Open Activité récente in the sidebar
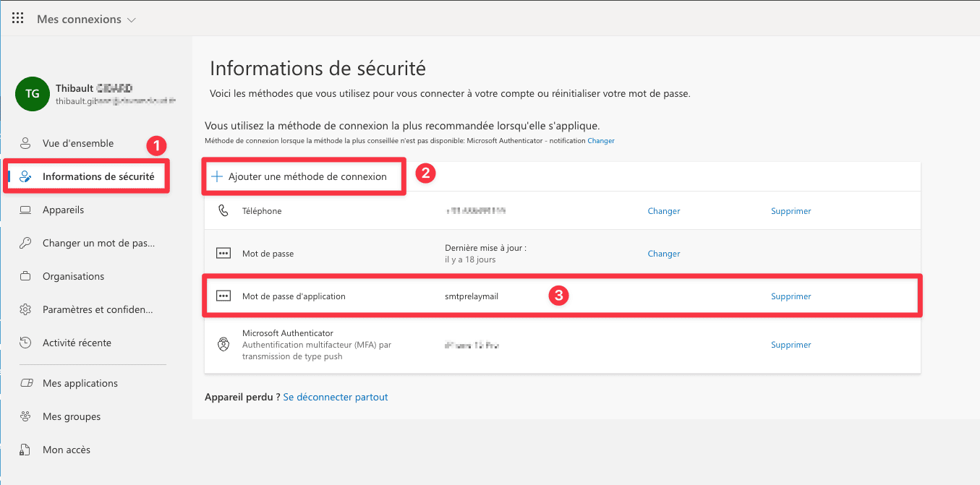The image size is (980, 485). [x=77, y=343]
